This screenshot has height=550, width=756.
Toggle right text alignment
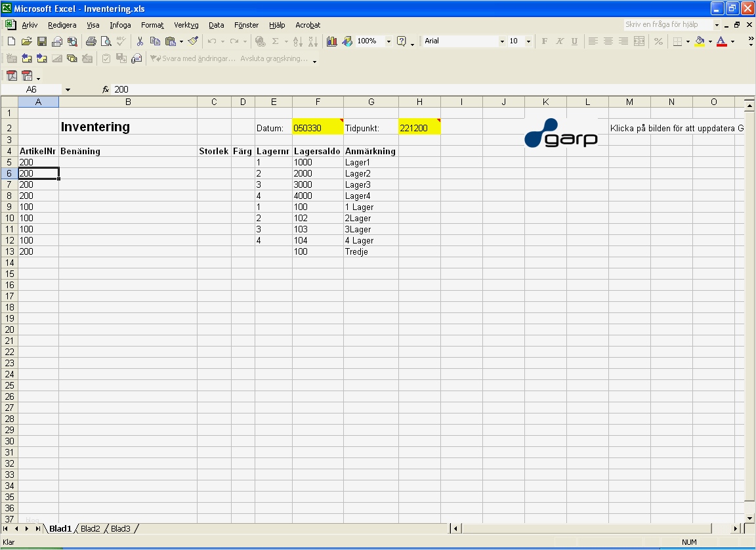[623, 41]
